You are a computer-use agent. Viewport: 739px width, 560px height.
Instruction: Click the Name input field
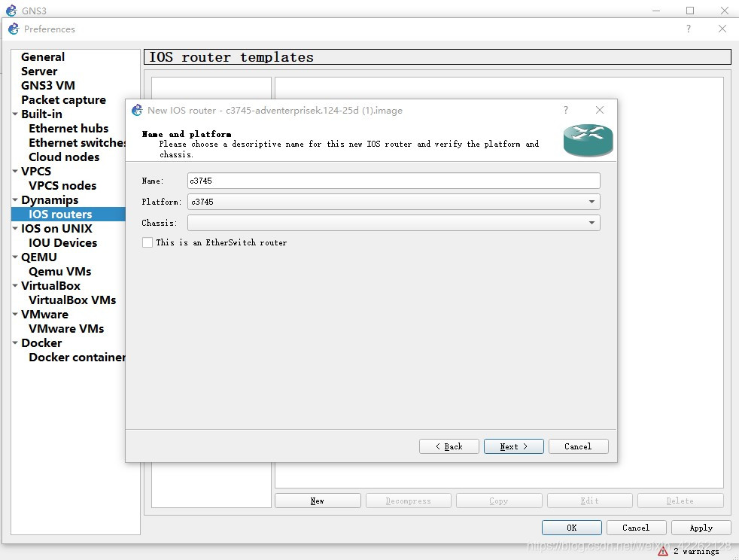(x=394, y=181)
